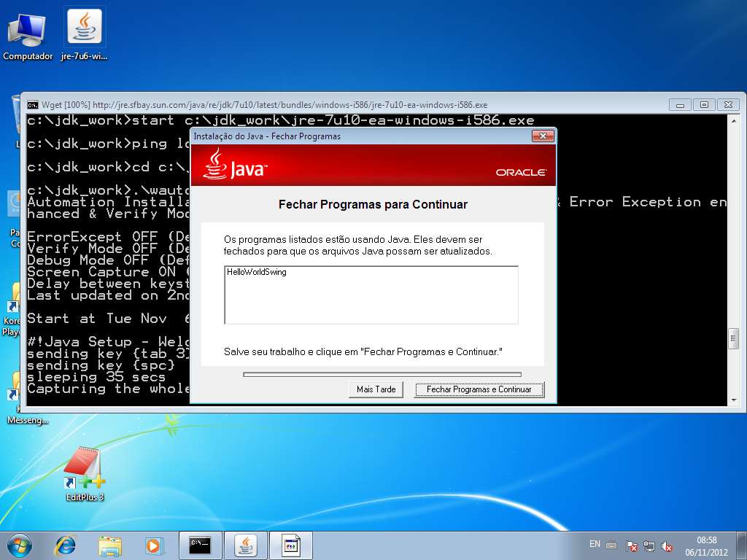Switch to the Java installer taskbar button
This screenshot has width=747, height=560.
(x=246, y=545)
